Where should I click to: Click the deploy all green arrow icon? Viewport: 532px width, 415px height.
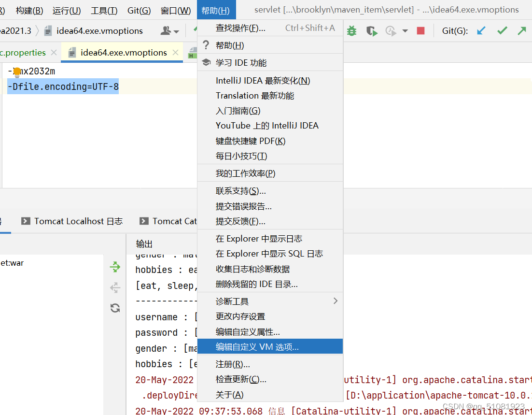pos(115,267)
